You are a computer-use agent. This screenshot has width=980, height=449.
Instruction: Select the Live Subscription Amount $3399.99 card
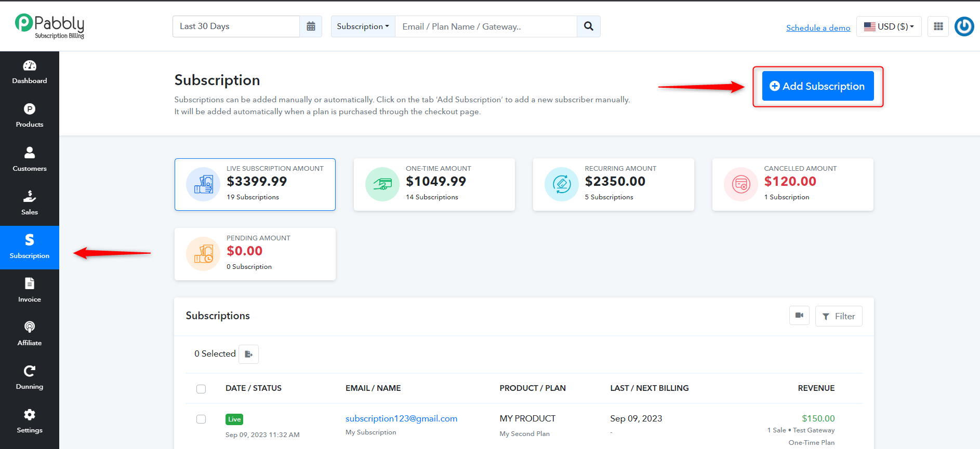[x=255, y=184]
